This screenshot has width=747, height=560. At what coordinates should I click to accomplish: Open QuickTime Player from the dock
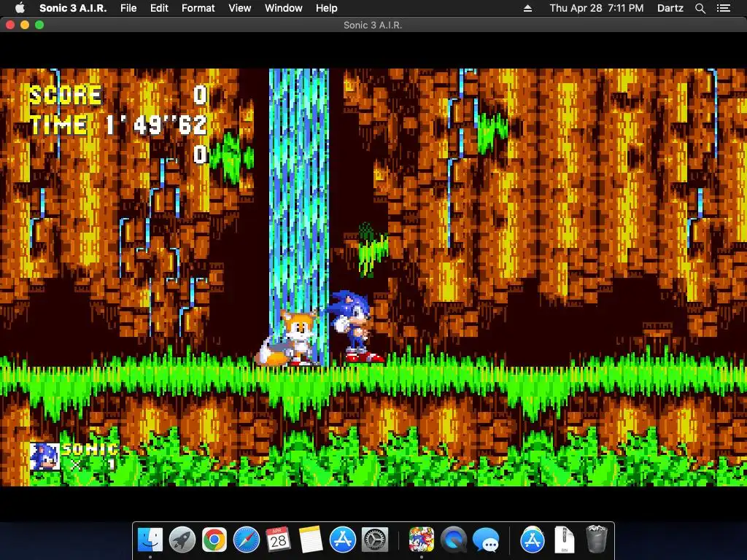(x=454, y=540)
